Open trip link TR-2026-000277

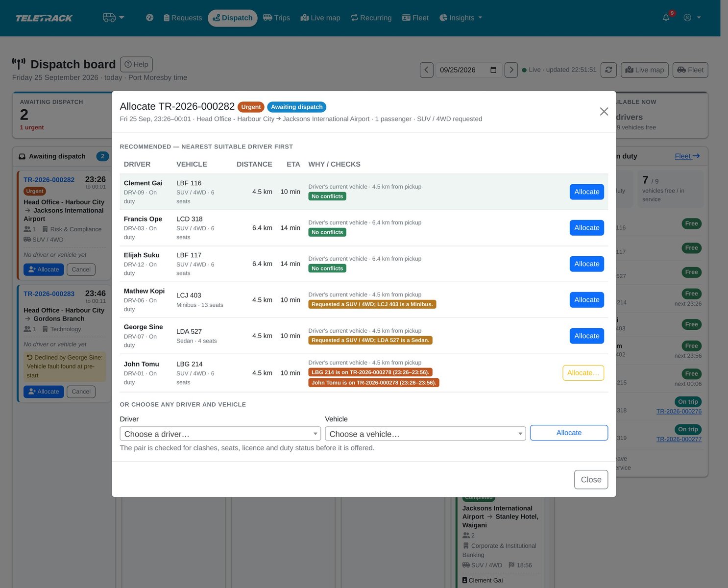[x=679, y=439]
